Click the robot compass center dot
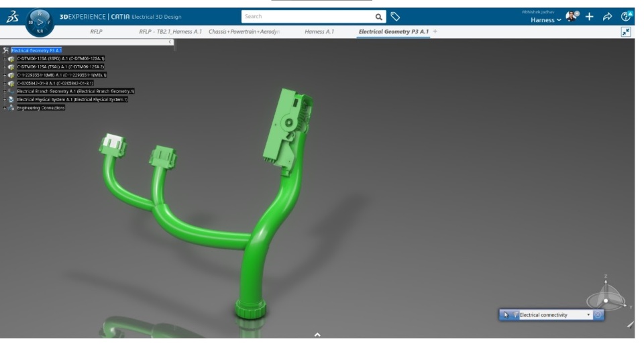This screenshot has width=644, height=362. click(606, 301)
